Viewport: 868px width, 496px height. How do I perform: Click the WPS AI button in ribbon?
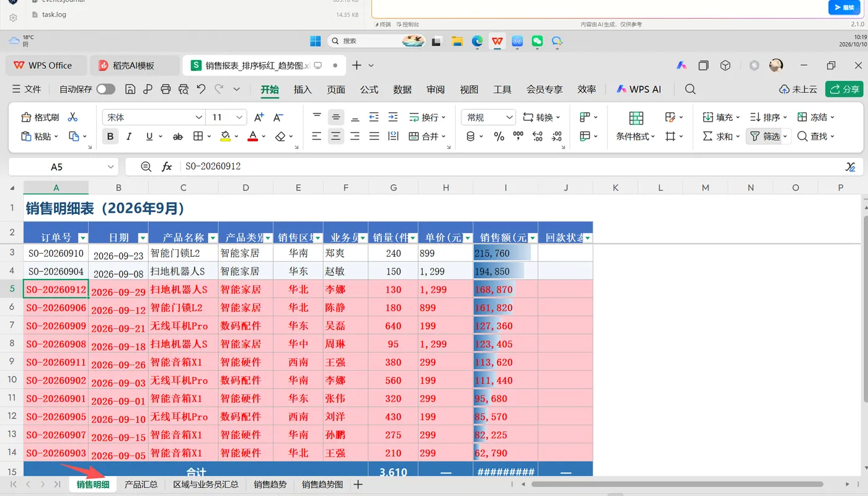(x=639, y=89)
